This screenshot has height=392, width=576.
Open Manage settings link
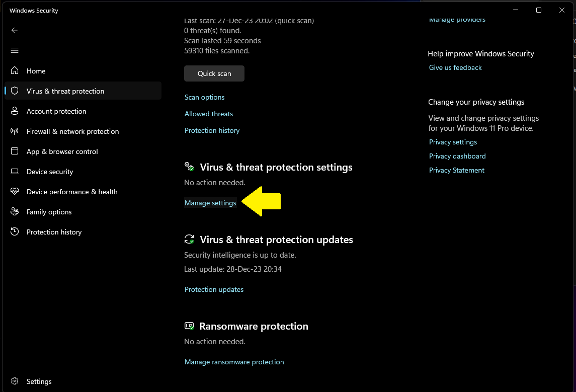210,203
